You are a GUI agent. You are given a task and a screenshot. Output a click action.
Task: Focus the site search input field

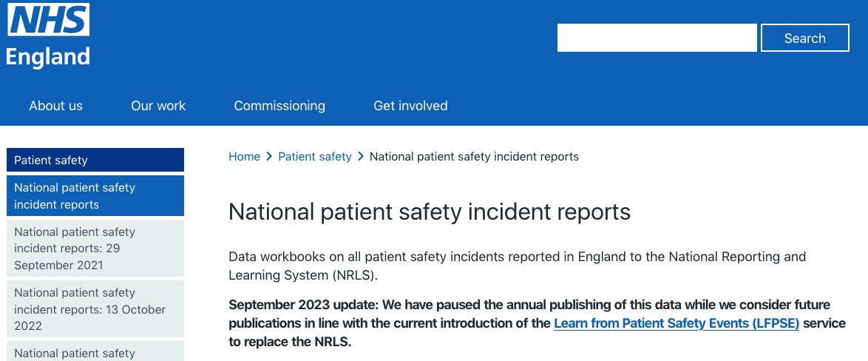pos(657,38)
